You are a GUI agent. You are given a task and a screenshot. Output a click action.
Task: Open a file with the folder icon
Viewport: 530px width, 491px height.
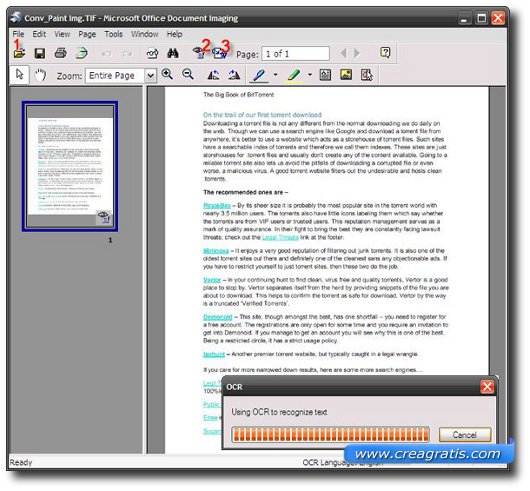(x=19, y=53)
